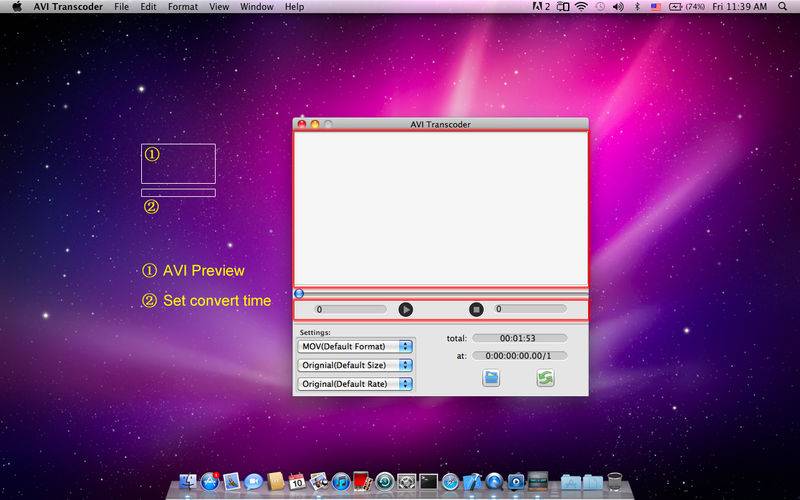Screen dimensions: 800x500
Task: Open the gray gear icon in dock
Action: pos(407,481)
